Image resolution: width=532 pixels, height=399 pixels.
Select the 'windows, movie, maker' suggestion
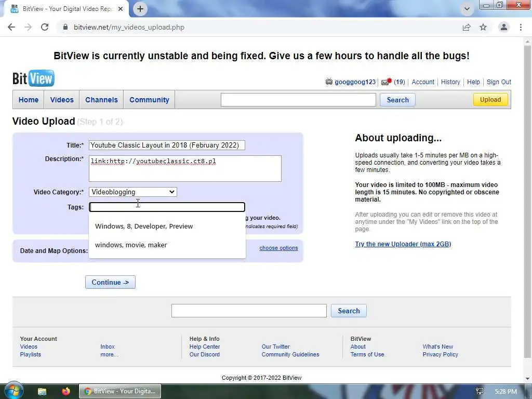coord(167,245)
